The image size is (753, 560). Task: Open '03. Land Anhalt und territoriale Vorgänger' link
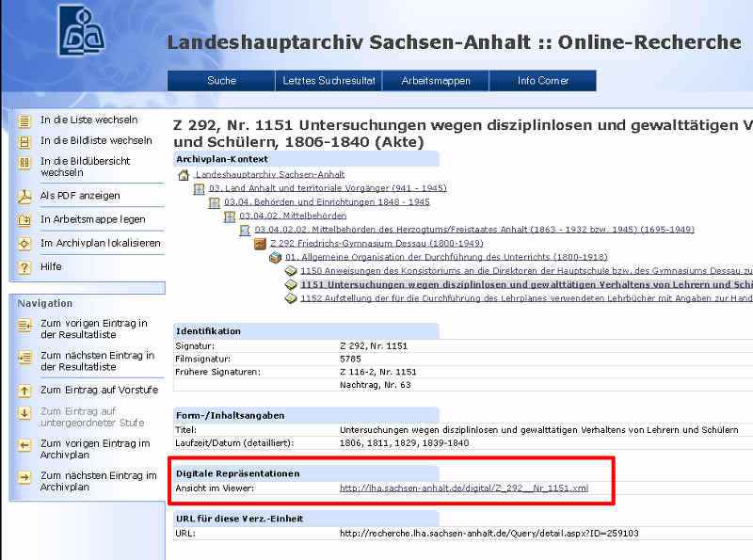(x=328, y=188)
